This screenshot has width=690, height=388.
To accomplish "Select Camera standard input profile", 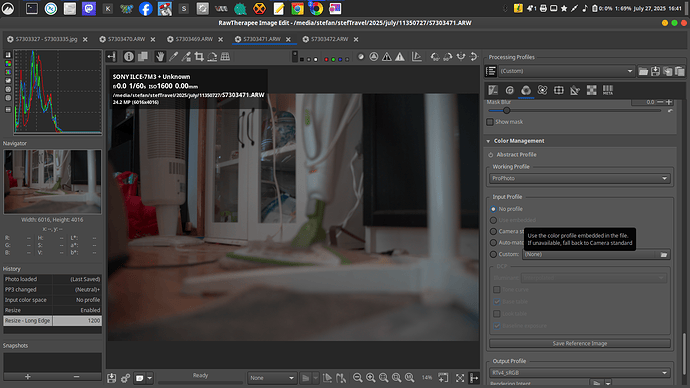I will (x=493, y=231).
